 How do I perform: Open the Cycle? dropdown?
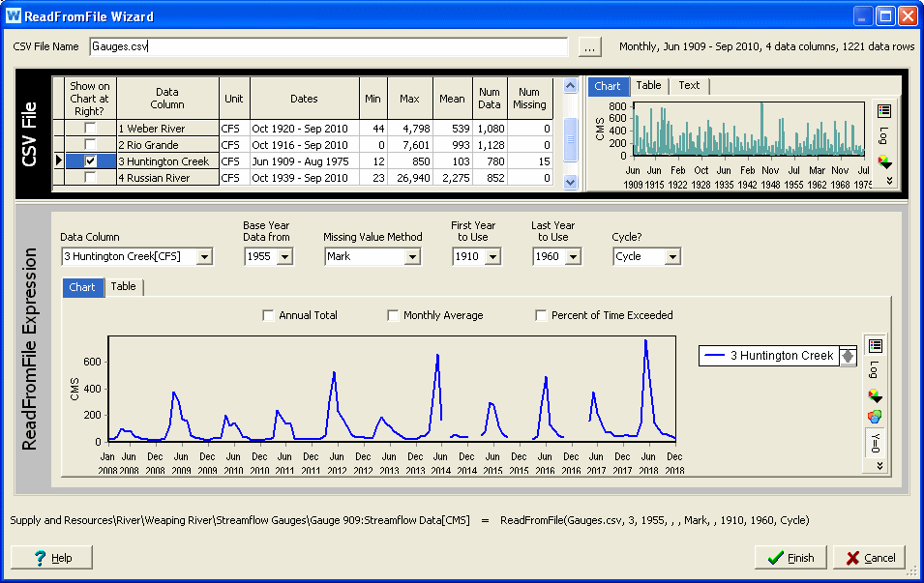[x=672, y=257]
